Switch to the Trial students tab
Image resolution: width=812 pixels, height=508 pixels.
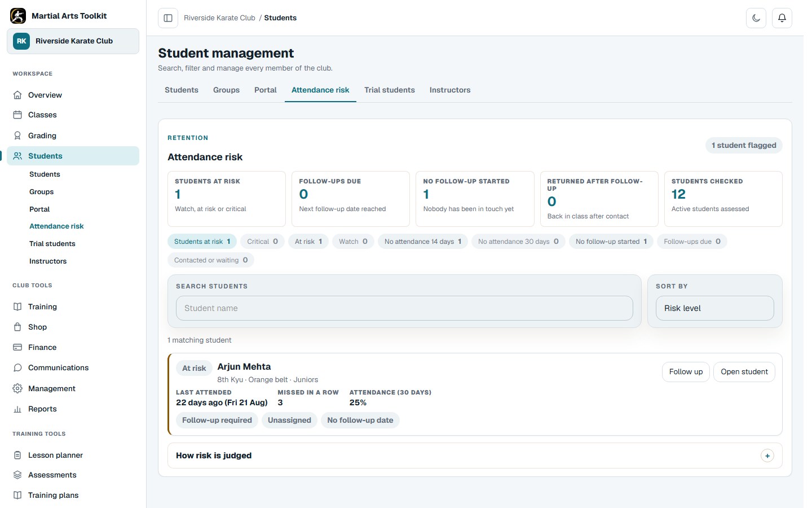pyautogui.click(x=389, y=90)
